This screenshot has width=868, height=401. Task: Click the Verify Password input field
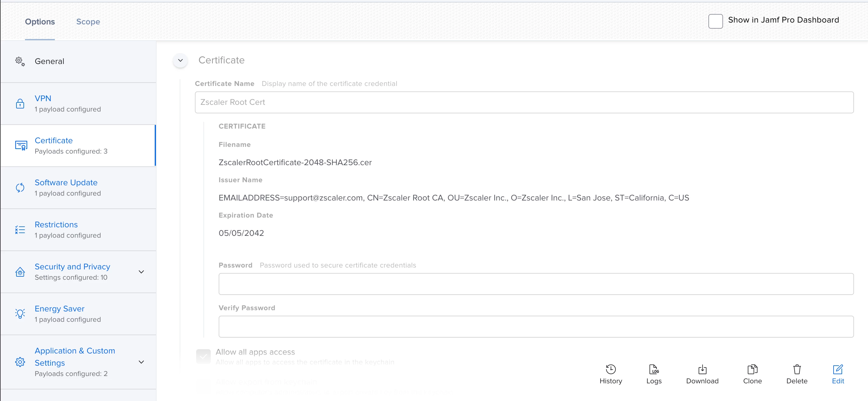[x=536, y=326]
